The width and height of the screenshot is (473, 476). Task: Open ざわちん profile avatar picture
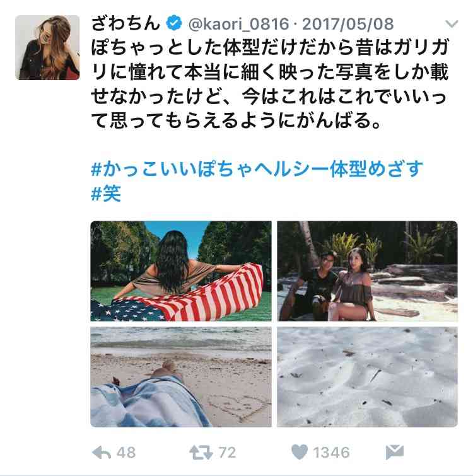[x=47, y=48]
